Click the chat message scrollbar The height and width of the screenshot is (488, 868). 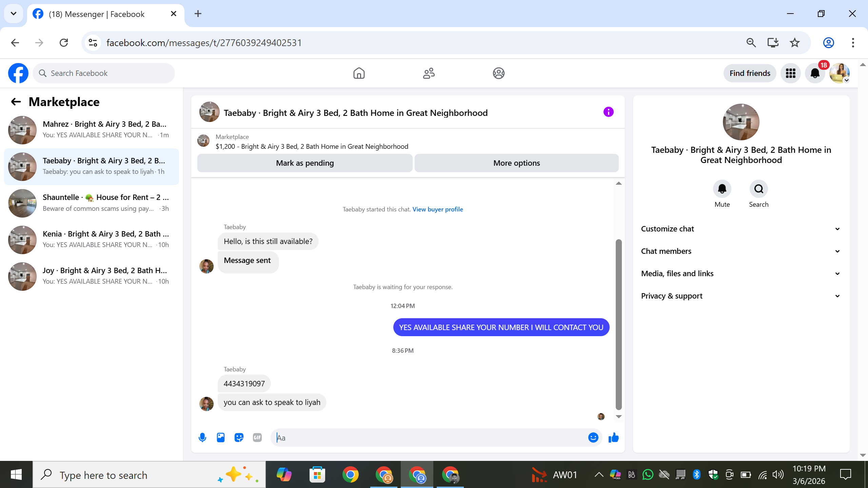(618, 325)
